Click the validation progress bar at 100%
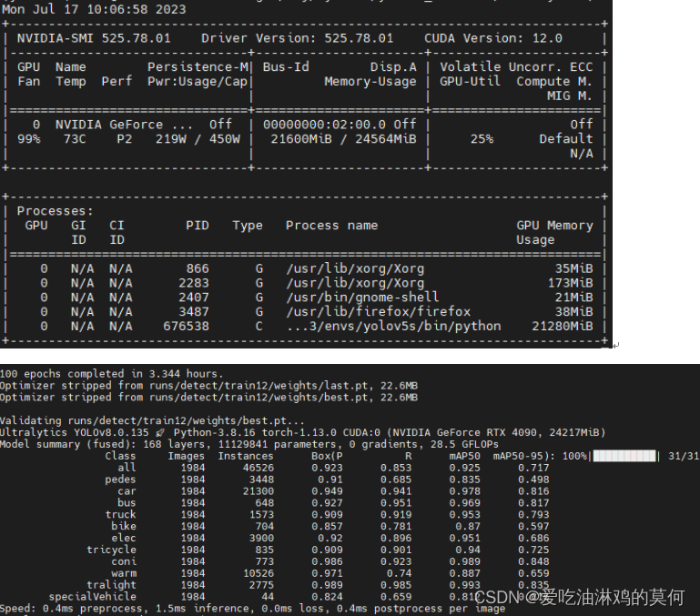Image resolution: width=700 pixels, height=616 pixels. (624, 456)
